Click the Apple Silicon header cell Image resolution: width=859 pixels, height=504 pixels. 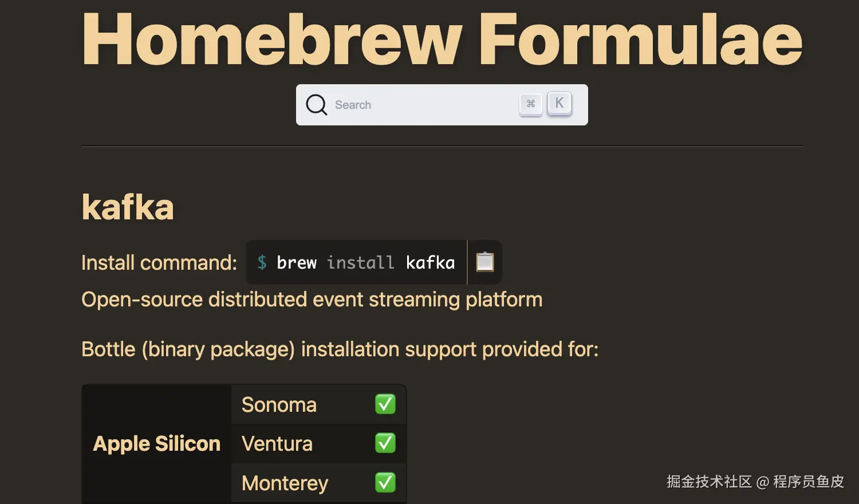tap(157, 444)
